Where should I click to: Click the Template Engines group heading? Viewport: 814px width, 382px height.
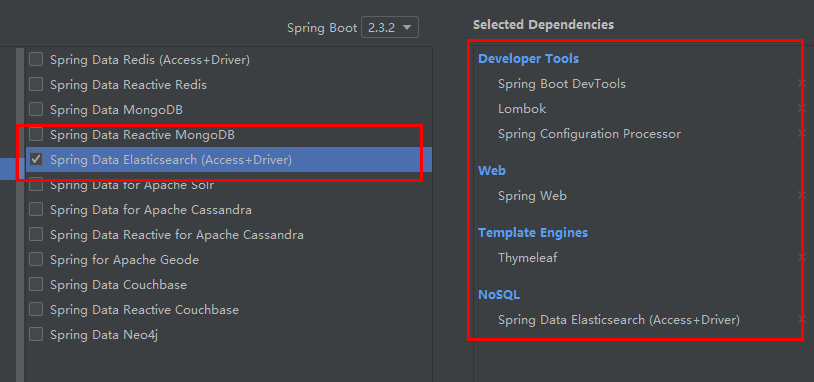pyautogui.click(x=533, y=233)
